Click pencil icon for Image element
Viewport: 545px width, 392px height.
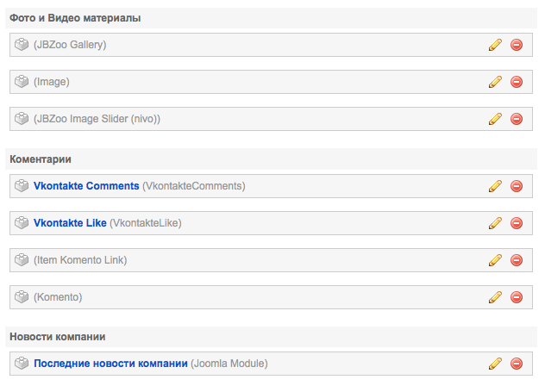pos(495,82)
